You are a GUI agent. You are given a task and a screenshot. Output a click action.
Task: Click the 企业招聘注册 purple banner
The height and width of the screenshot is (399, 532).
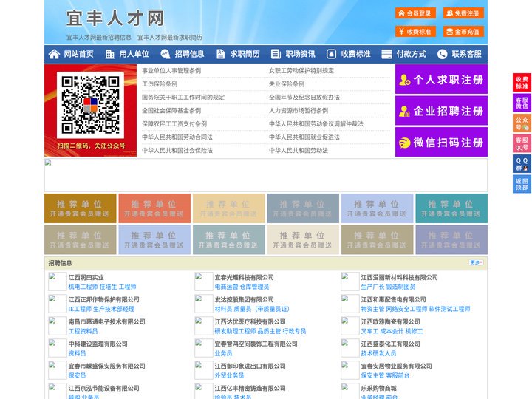click(441, 111)
